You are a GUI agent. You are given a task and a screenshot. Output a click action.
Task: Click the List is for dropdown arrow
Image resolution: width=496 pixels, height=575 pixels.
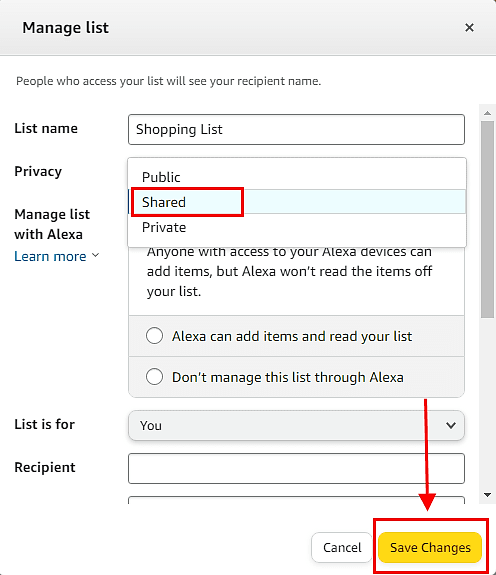click(451, 425)
